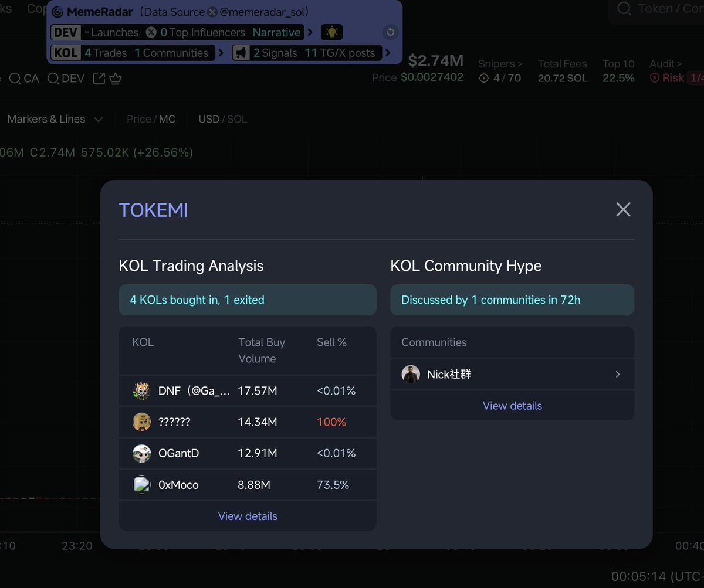Click the 8.88M buy volume
The image size is (704, 588).
254,485
